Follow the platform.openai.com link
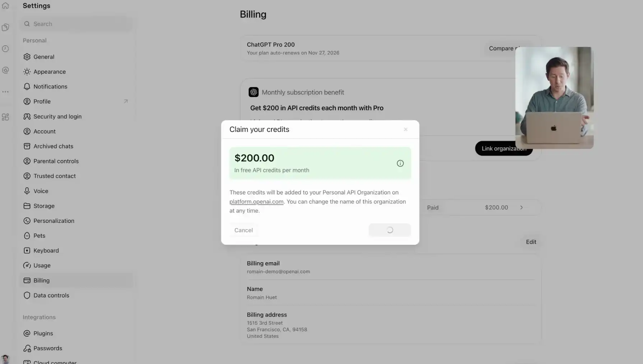The width and height of the screenshot is (643, 364). [256, 202]
